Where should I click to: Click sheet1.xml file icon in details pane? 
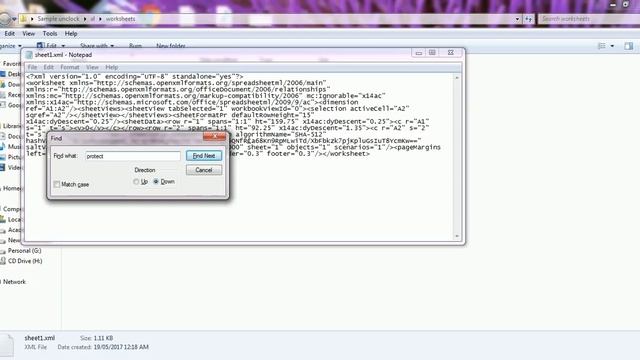point(7,345)
